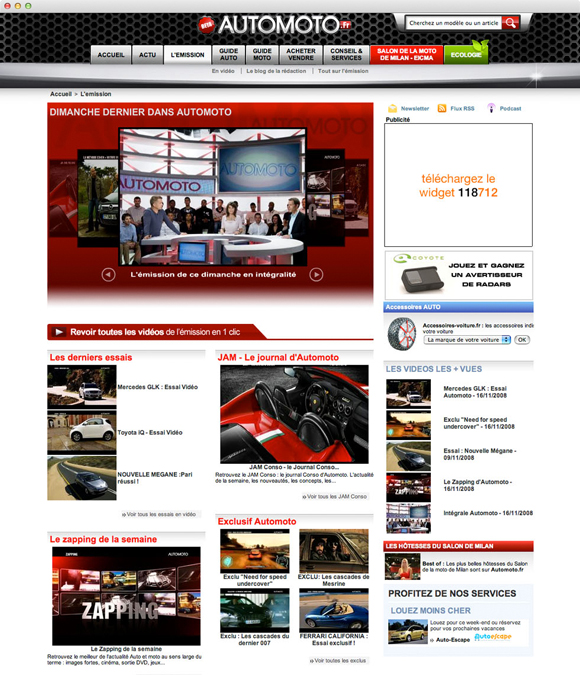The image size is (580, 675).
Task: Open the Acheter Vendre tab
Action: coord(301,54)
